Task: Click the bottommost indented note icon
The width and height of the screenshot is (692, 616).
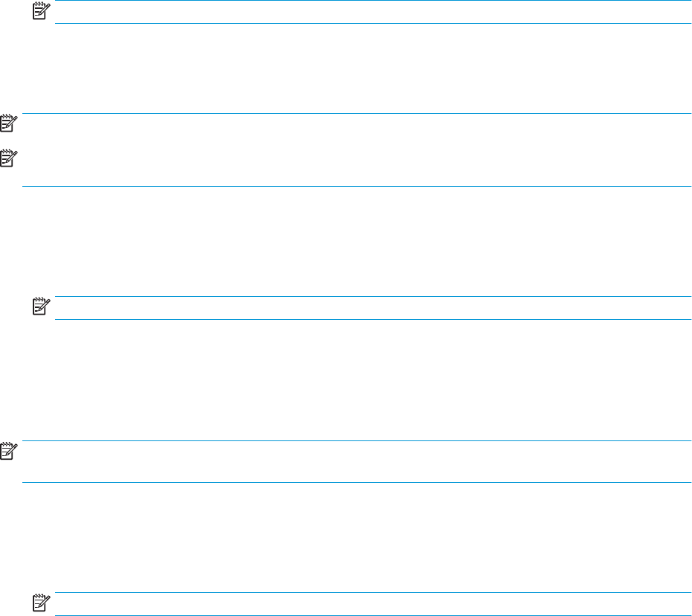Action: coord(42,603)
